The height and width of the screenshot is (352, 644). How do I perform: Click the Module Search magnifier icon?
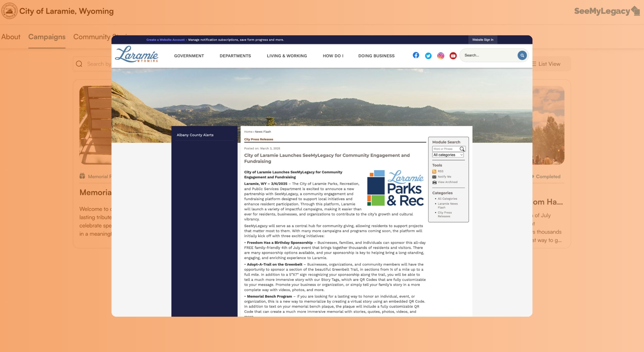pyautogui.click(x=462, y=149)
